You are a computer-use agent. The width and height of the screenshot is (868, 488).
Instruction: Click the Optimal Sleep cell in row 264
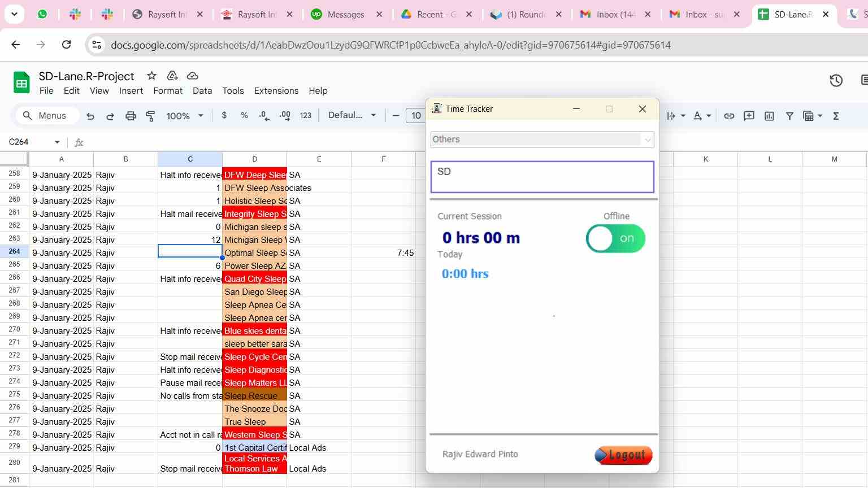pos(254,252)
